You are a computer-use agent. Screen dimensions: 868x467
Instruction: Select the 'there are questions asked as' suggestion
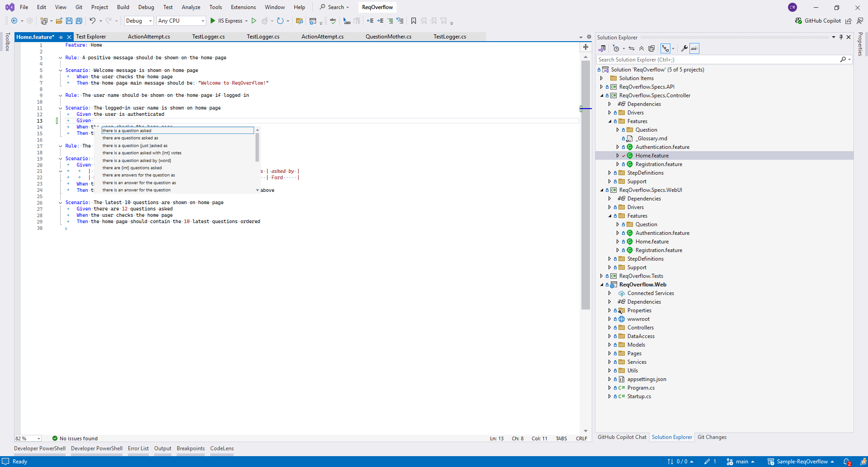tap(177, 138)
